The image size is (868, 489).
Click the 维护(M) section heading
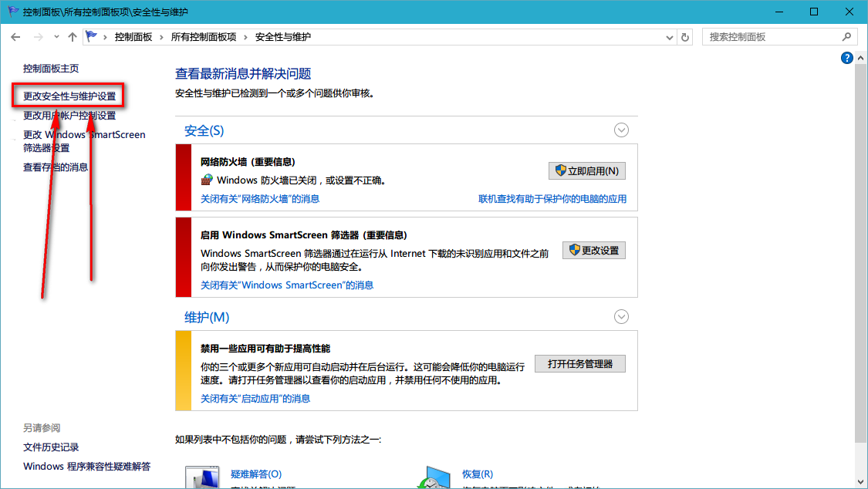(207, 317)
